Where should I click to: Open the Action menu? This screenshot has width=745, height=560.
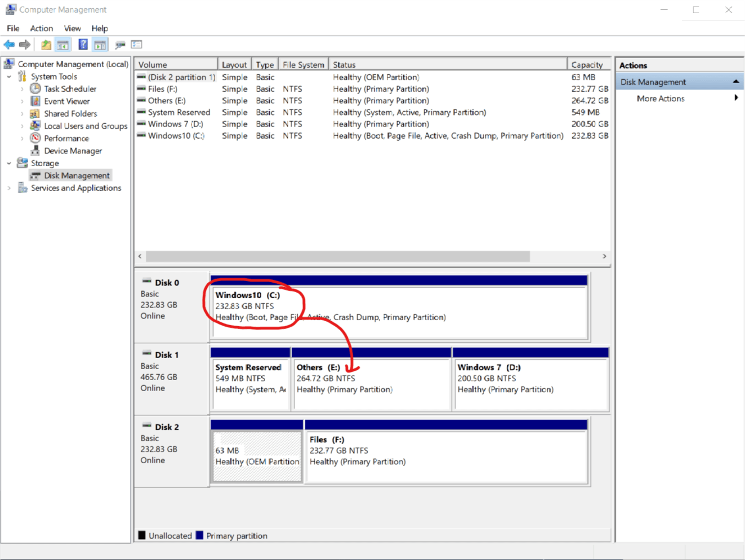tap(41, 29)
